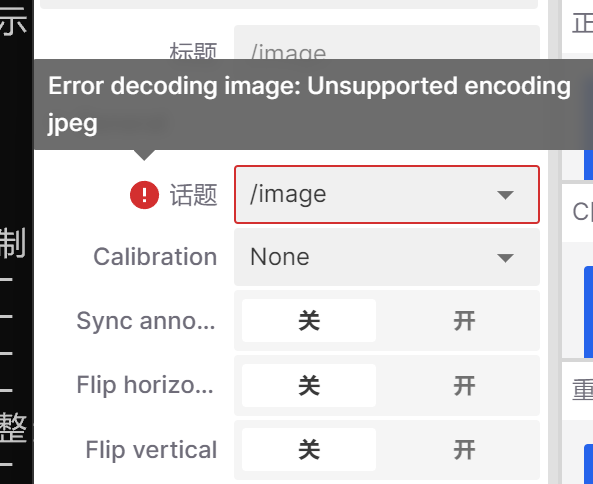Set Flip vertical to 关
This screenshot has height=484, width=593.
[x=309, y=450]
